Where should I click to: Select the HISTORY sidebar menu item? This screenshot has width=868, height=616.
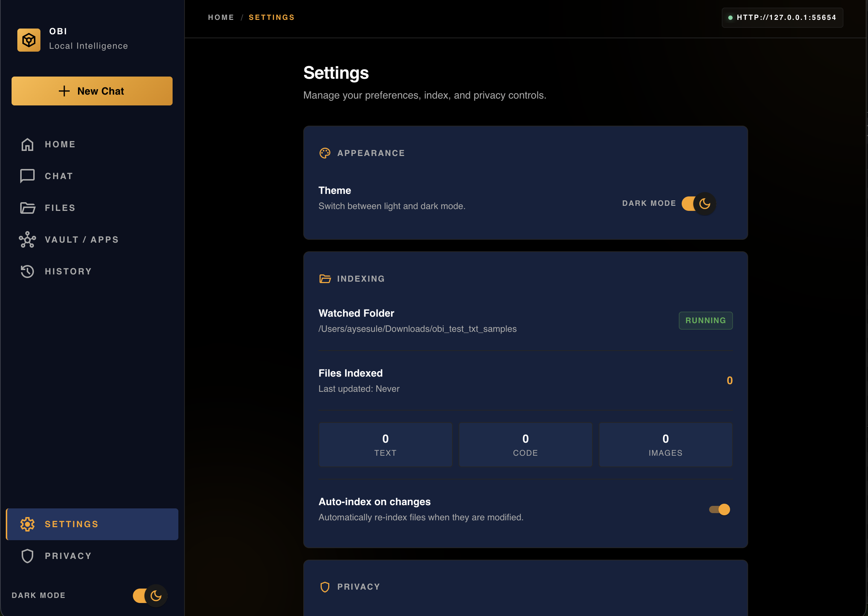68,272
